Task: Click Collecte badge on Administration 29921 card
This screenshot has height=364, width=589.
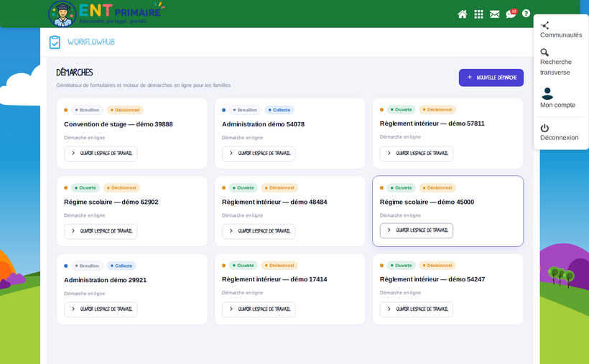Action: (121, 266)
